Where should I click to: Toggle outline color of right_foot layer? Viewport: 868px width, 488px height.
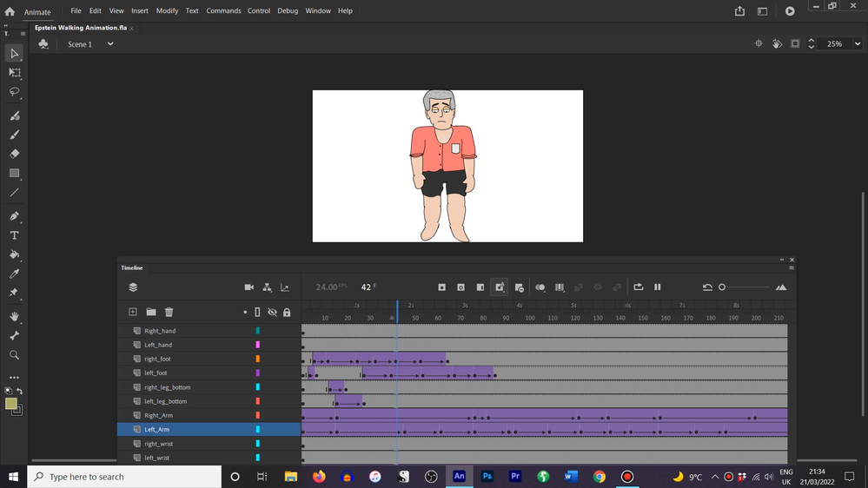coord(257,359)
